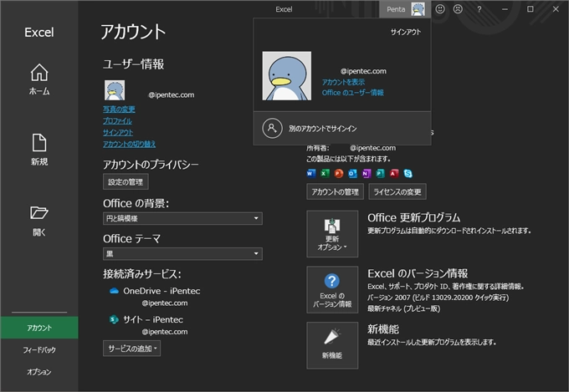
Task: Click the Office 更新プログラム heading
Action: [x=413, y=217]
